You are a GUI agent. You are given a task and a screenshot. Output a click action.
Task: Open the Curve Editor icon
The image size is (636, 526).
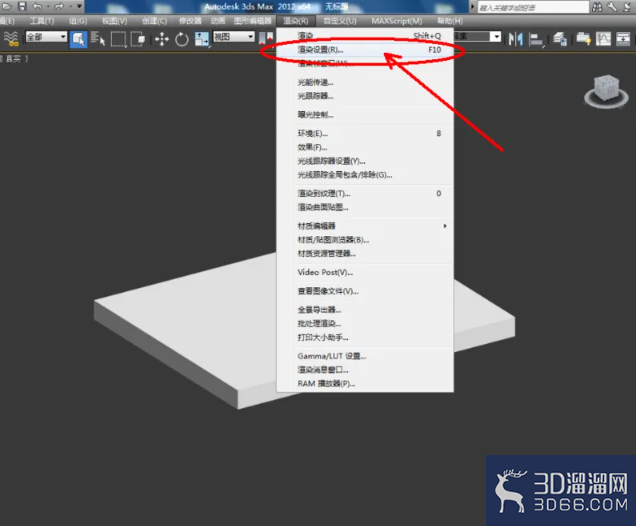click(x=603, y=39)
